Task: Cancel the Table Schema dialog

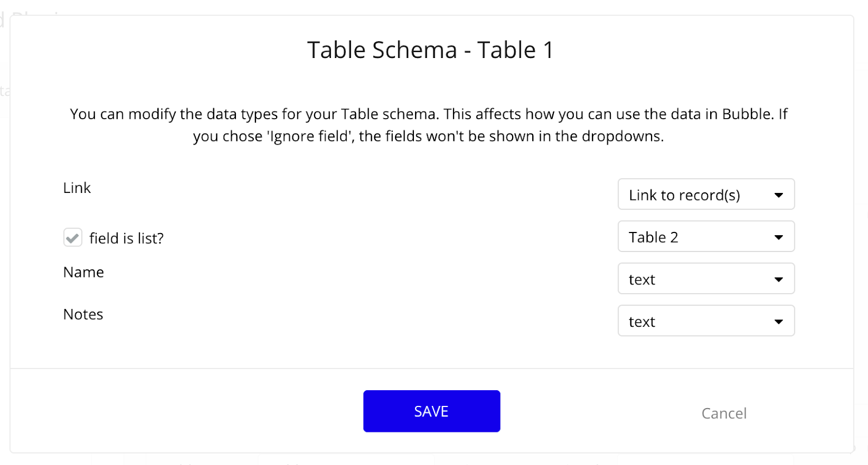Action: (724, 414)
